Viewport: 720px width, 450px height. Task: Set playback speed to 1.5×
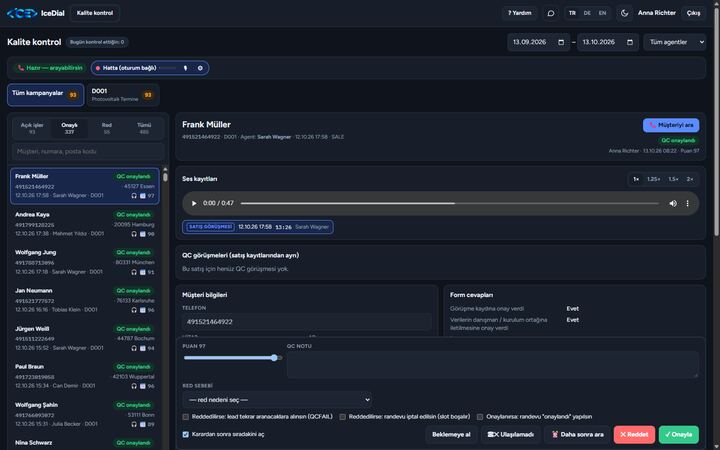[674, 179]
